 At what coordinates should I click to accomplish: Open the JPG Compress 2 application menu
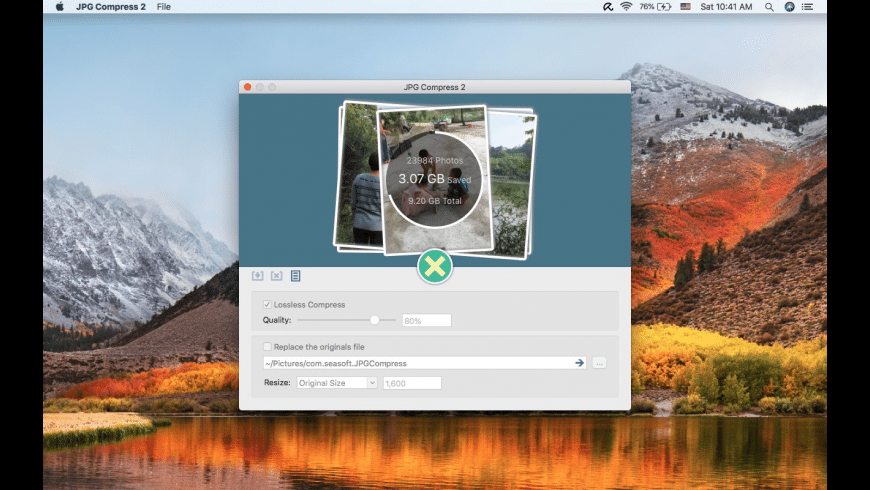[111, 7]
